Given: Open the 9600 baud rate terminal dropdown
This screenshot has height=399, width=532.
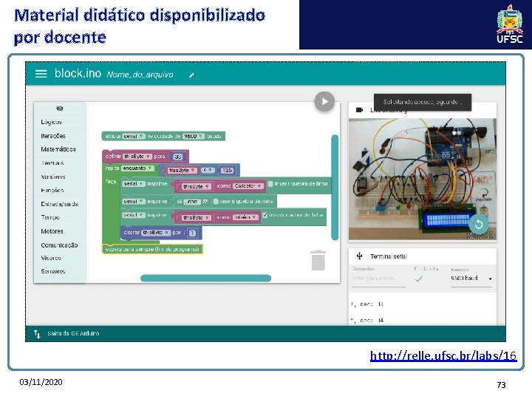Looking at the screenshot, I should coord(471,279).
